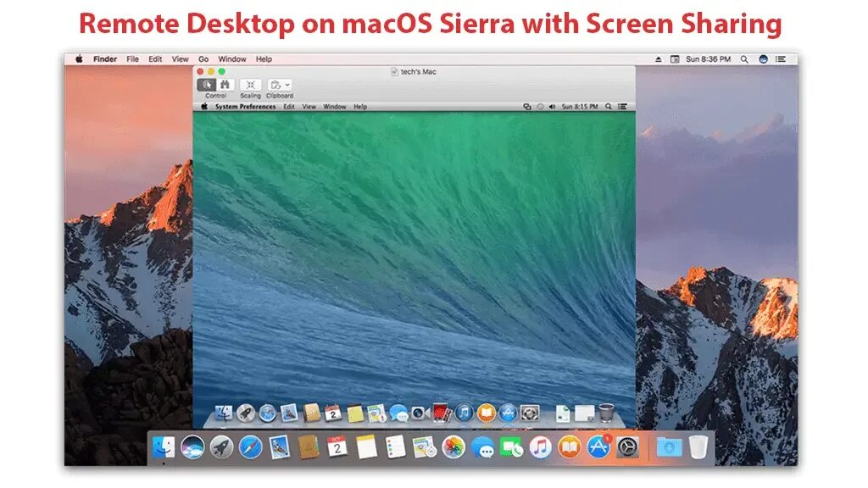Open Spotlight search in the local menu bar

click(744, 59)
